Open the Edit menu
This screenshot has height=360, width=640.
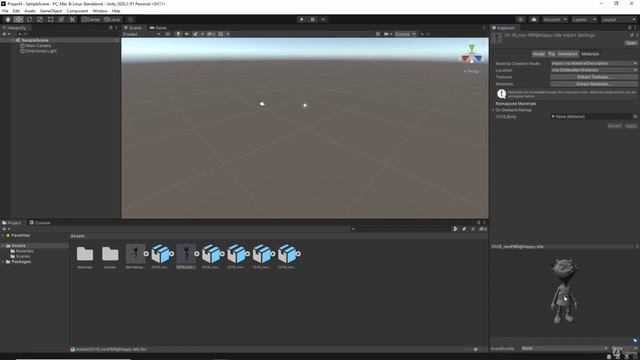coord(16,11)
